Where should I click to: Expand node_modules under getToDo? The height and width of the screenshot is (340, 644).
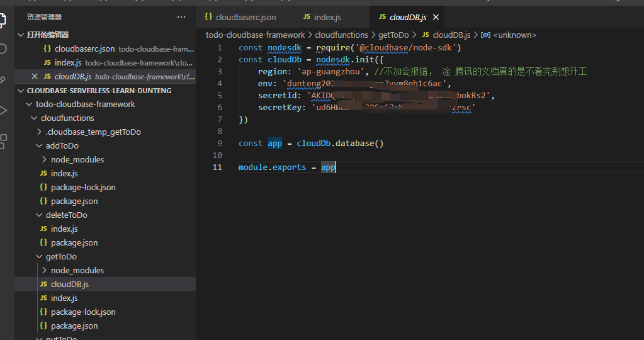coord(44,270)
